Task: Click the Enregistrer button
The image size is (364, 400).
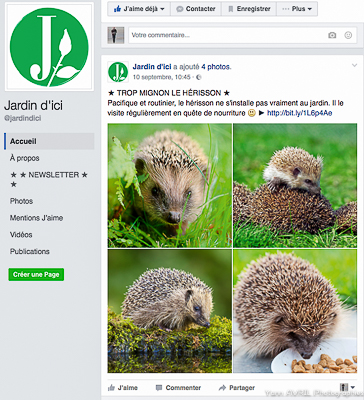Action: click(249, 9)
